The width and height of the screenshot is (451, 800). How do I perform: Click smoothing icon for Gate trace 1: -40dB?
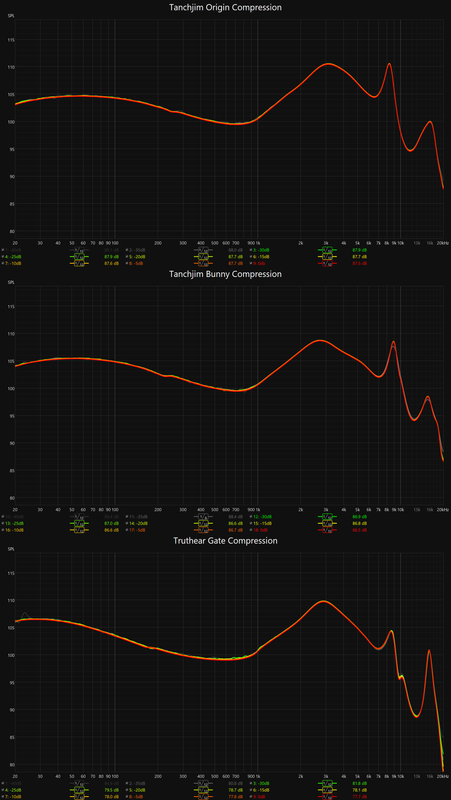click(x=79, y=783)
